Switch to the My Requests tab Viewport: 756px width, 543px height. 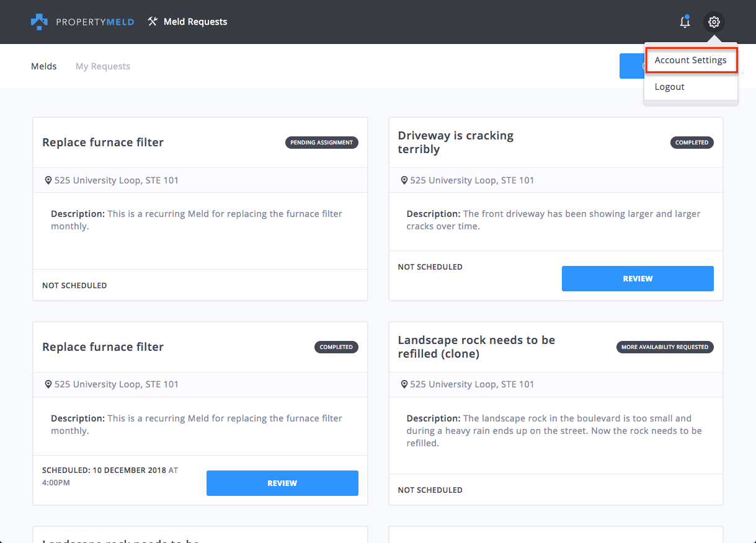click(x=103, y=66)
